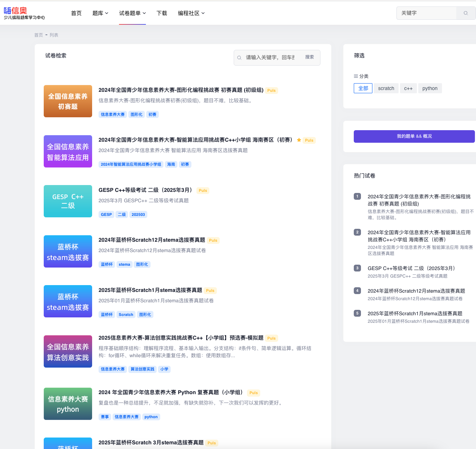The width and height of the screenshot is (476, 449).
Task: Go to 首页 in the navigation
Action: coord(76,13)
